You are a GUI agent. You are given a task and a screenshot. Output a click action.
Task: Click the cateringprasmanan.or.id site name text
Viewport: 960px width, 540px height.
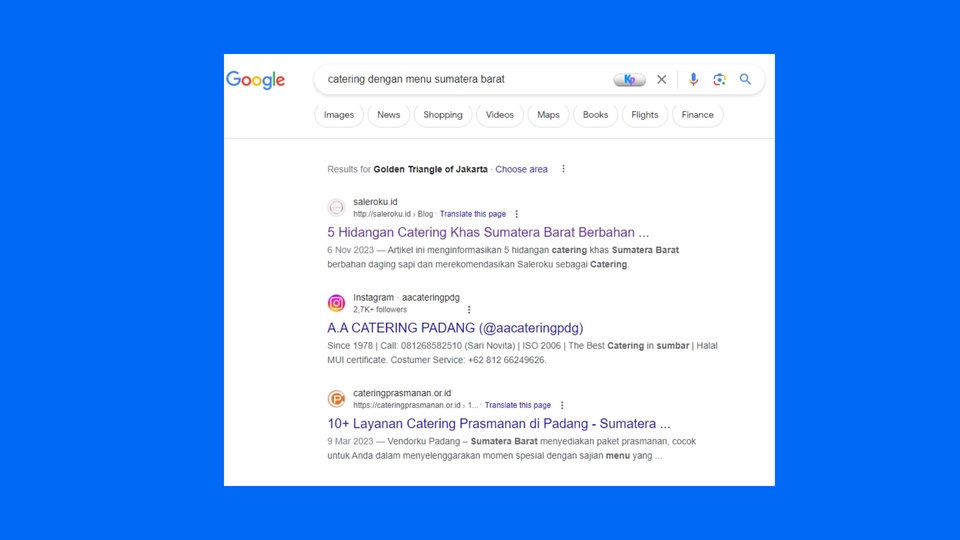click(x=402, y=393)
